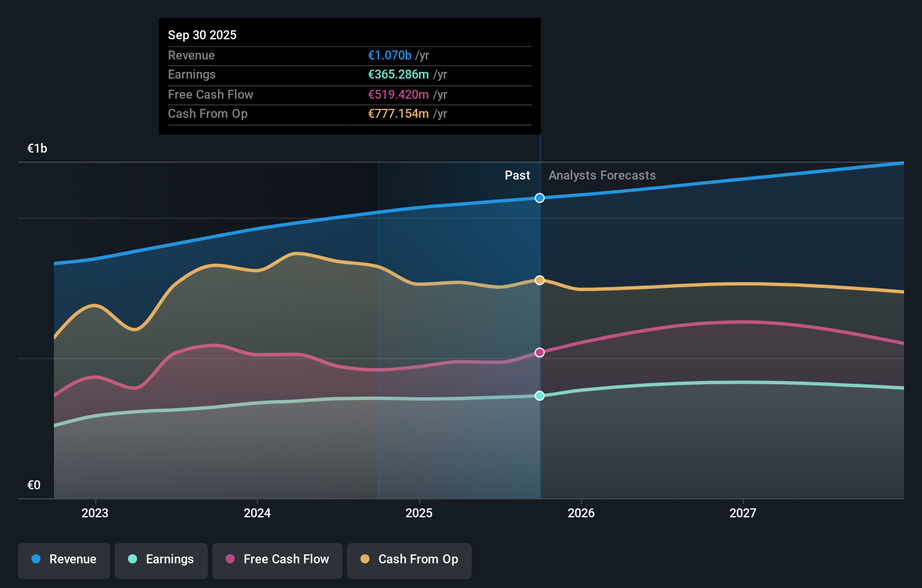
Task: Select the blue Revenue marker on the divider
Action: coord(539,197)
